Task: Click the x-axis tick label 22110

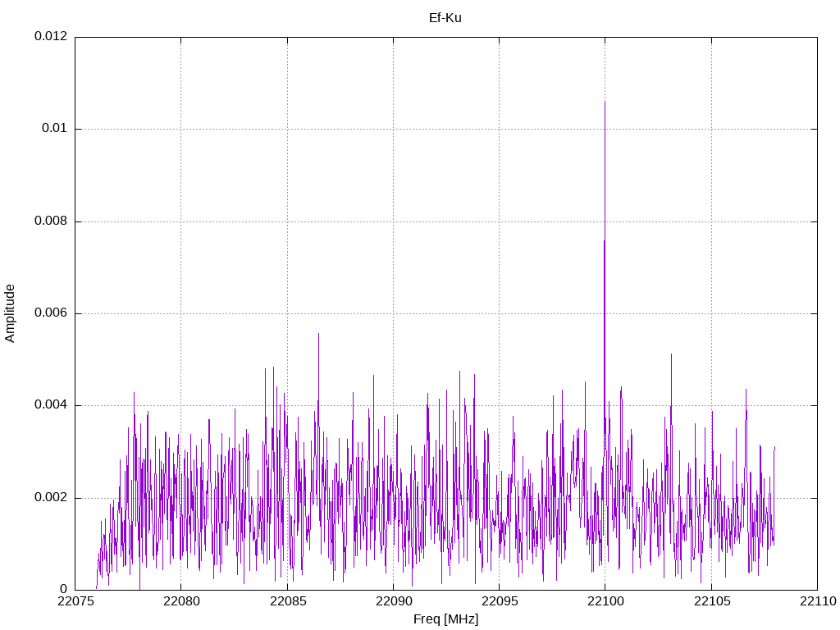Action: pos(818,601)
